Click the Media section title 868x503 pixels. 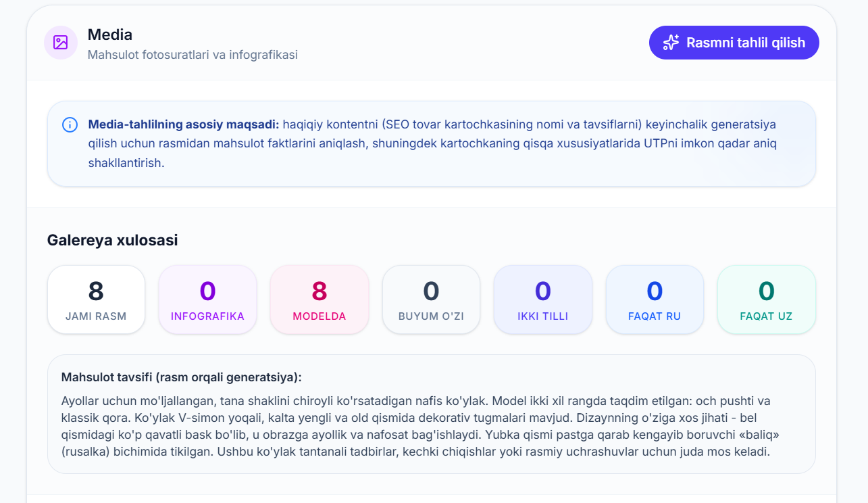click(110, 34)
